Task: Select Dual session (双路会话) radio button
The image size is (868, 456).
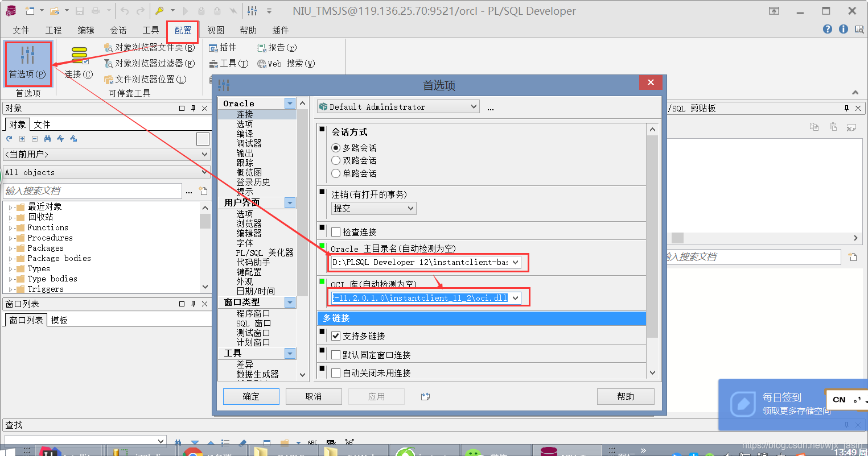Action: click(x=336, y=161)
